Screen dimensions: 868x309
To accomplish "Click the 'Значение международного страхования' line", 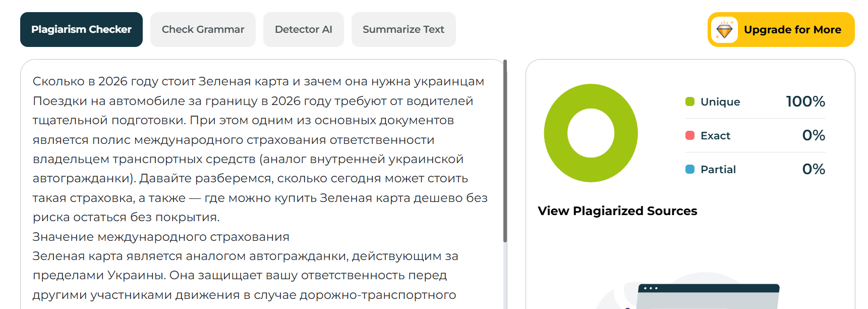I will 161,237.
